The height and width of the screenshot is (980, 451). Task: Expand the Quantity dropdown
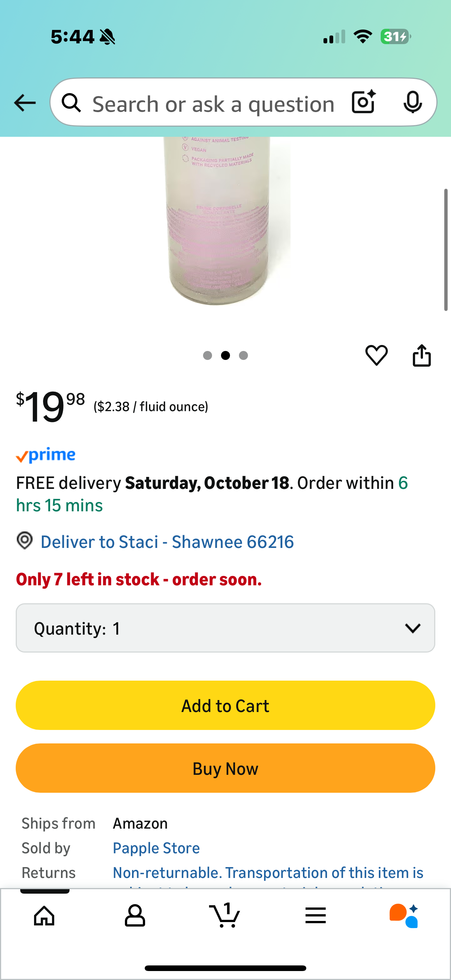tap(225, 628)
